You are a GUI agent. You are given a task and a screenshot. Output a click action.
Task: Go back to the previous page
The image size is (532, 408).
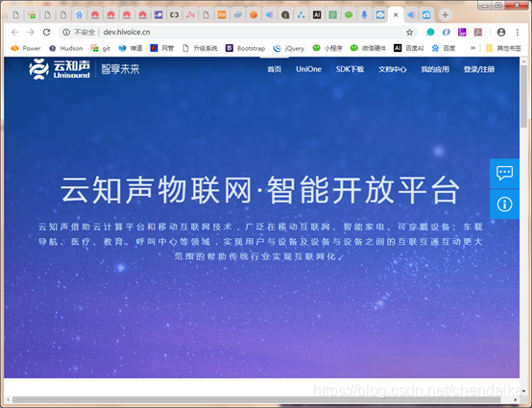14,33
